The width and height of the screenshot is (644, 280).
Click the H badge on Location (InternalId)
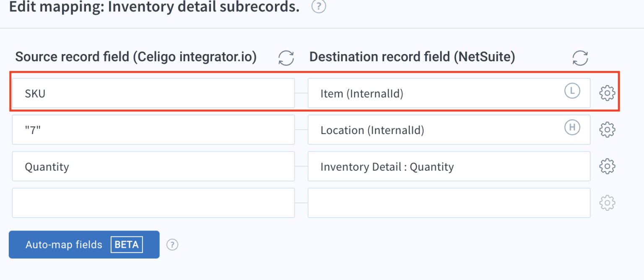572,127
